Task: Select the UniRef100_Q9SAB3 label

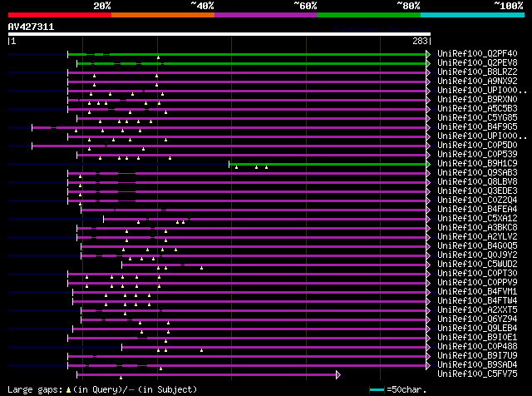Action: point(477,172)
